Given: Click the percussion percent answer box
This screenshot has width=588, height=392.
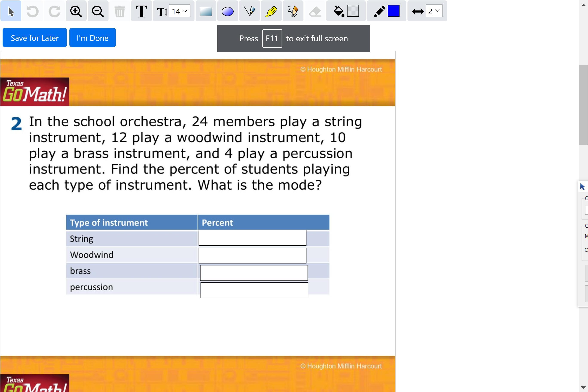Looking at the screenshot, I should pyautogui.click(x=254, y=290).
